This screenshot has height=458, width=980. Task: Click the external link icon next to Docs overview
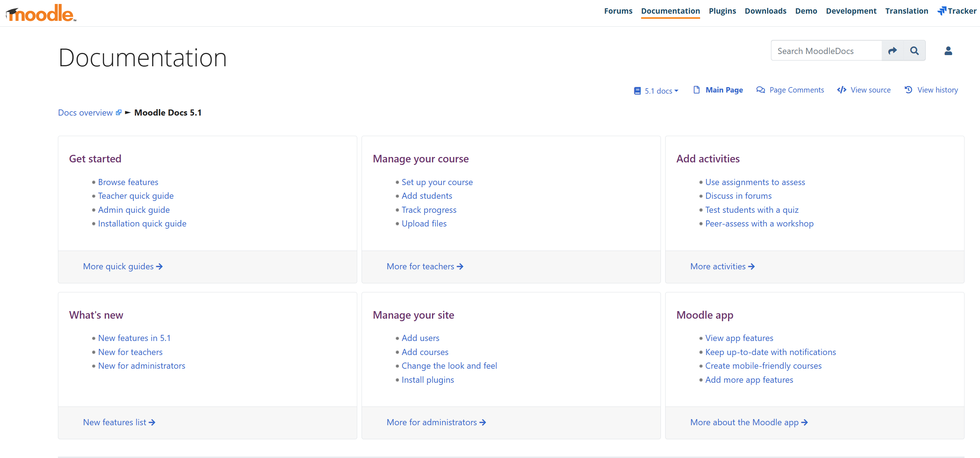click(x=119, y=112)
